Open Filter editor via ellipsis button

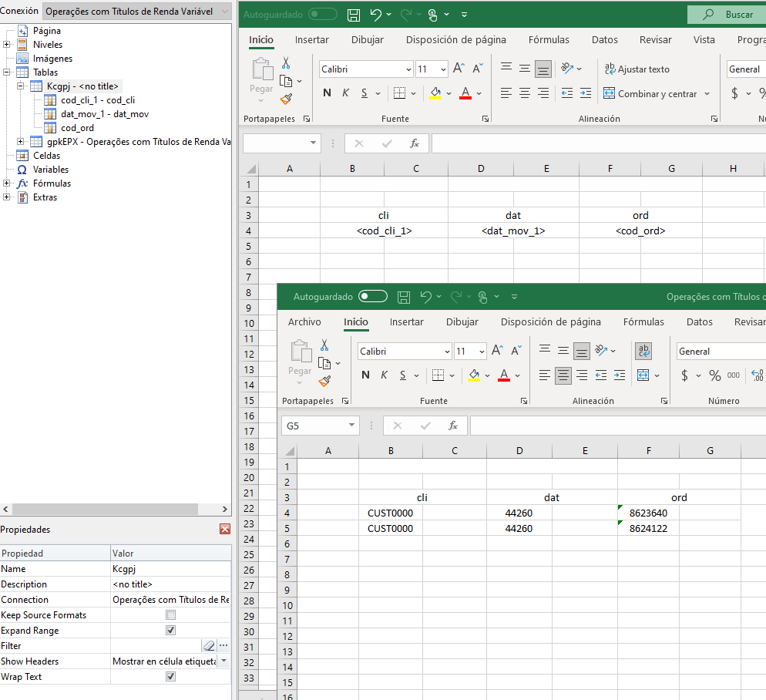pyautogui.click(x=223, y=646)
